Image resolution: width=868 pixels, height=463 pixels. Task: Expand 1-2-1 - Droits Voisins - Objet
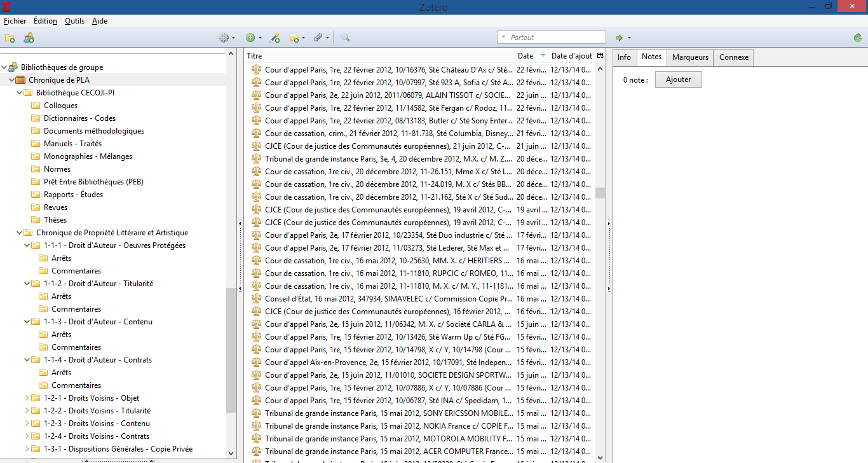(x=27, y=398)
